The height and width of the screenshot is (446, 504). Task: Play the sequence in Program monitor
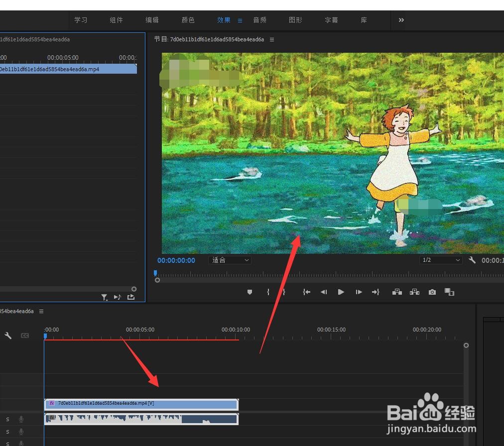coord(341,292)
